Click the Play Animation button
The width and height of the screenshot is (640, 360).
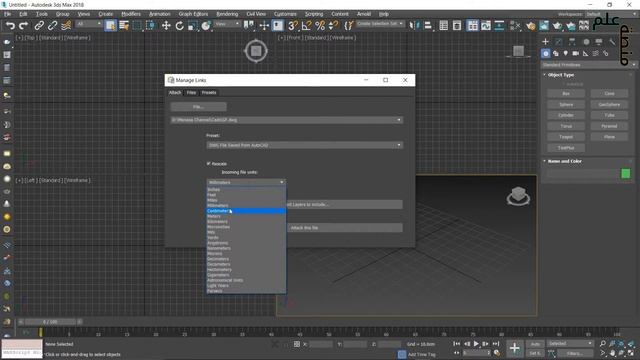click(476, 344)
